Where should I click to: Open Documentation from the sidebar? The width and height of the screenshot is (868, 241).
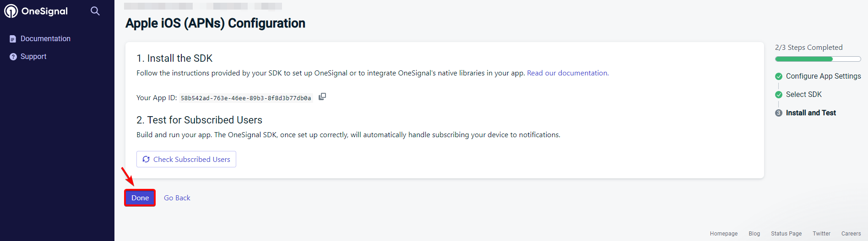tap(45, 39)
